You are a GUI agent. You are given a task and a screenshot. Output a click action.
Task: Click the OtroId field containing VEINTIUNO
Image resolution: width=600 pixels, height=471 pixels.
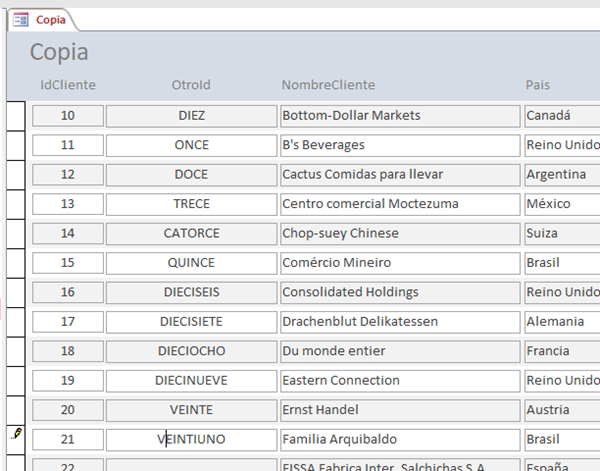191,440
